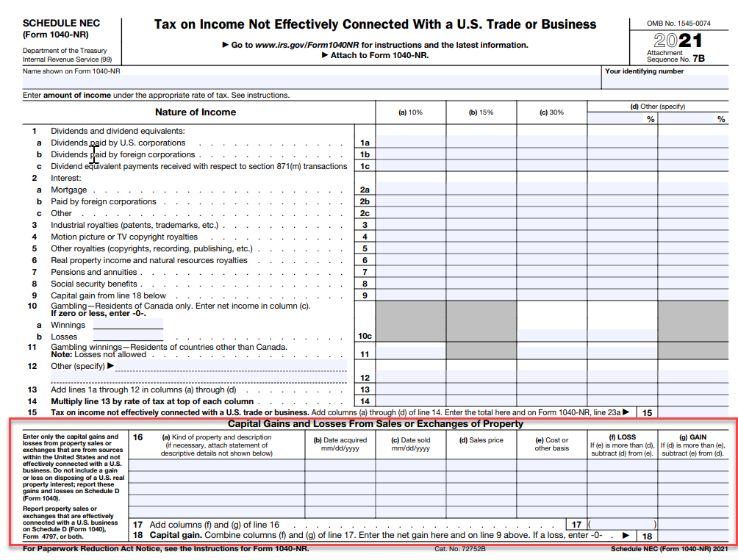Click line 16 first row Cost or other basis field
The width and height of the screenshot is (738, 560).
coord(551,465)
